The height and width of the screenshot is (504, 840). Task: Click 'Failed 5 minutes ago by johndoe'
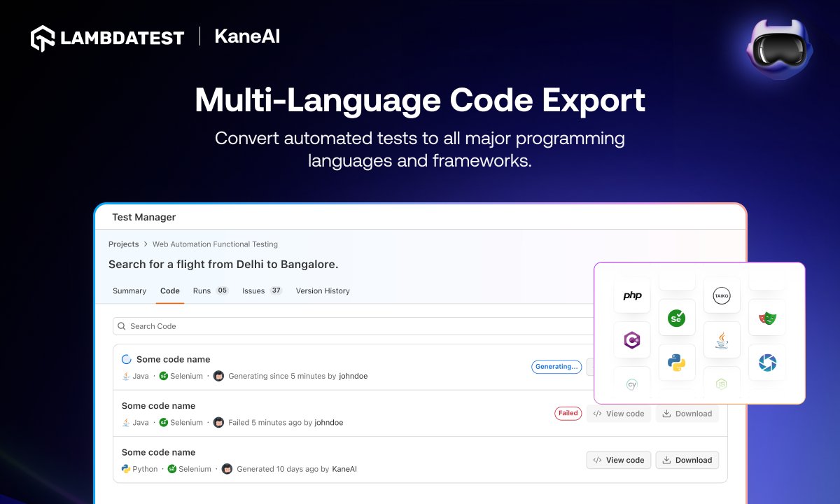tap(286, 422)
